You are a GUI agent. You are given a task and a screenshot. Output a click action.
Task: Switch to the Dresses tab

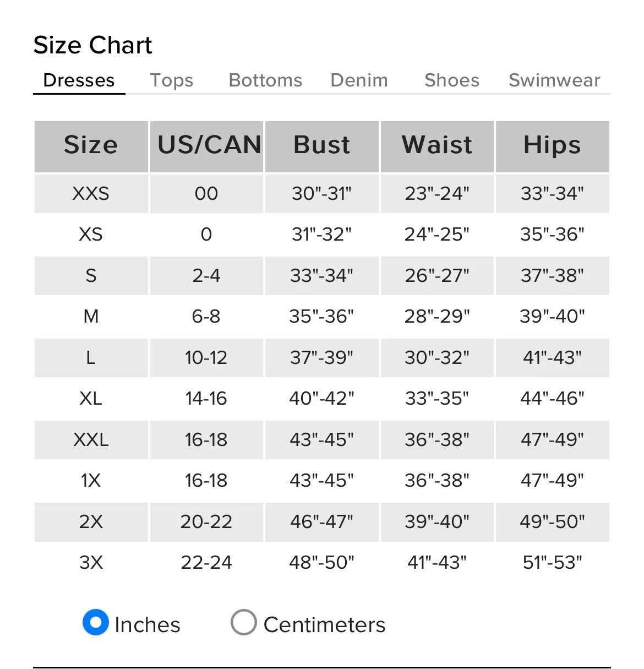pos(79,80)
